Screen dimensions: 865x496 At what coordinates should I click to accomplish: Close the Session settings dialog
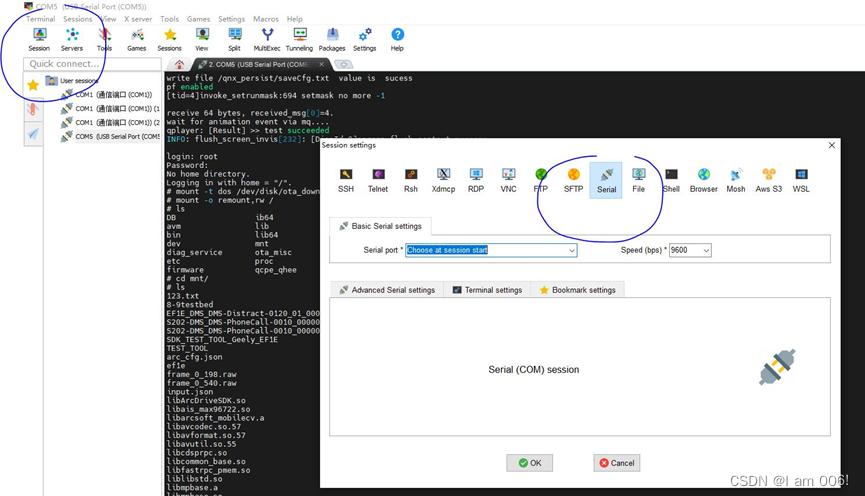tap(831, 145)
